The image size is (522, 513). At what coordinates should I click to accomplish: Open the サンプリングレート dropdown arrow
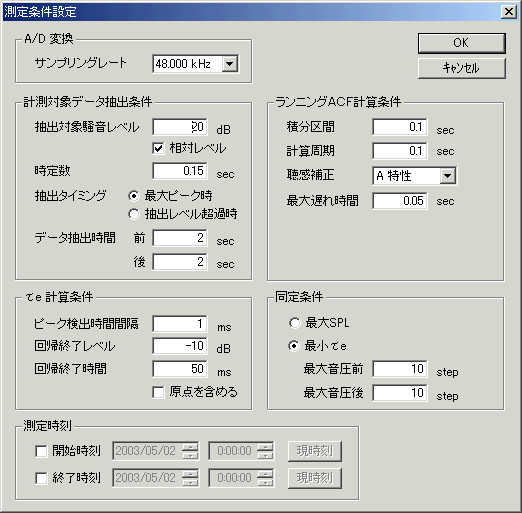pyautogui.click(x=230, y=63)
